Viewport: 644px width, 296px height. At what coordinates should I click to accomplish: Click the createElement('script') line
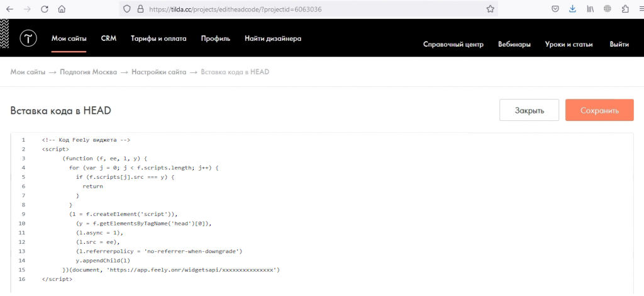click(x=123, y=214)
